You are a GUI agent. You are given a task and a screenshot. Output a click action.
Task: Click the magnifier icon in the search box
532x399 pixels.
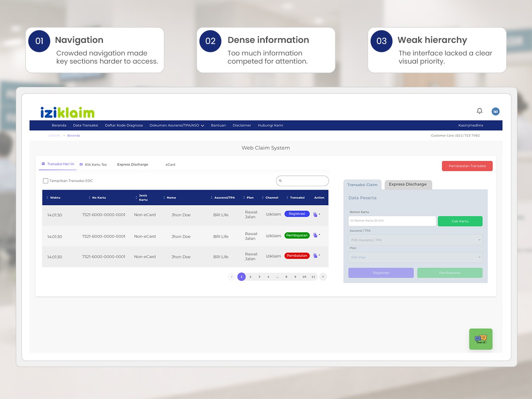[x=281, y=181]
